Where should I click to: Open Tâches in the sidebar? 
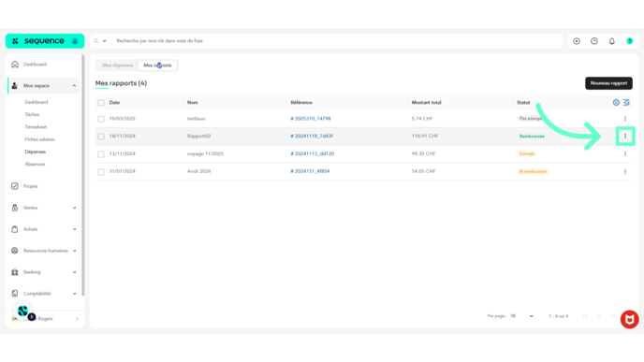tap(32, 114)
